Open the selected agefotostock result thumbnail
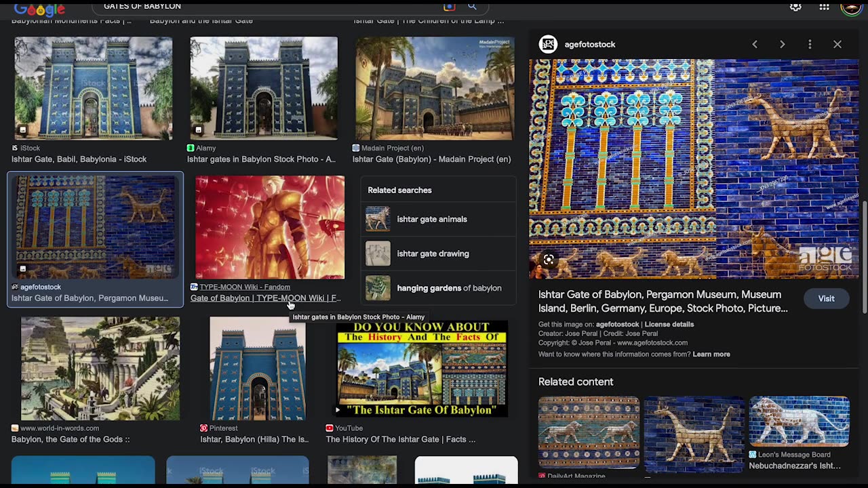The height and width of the screenshot is (488, 868). click(95, 226)
